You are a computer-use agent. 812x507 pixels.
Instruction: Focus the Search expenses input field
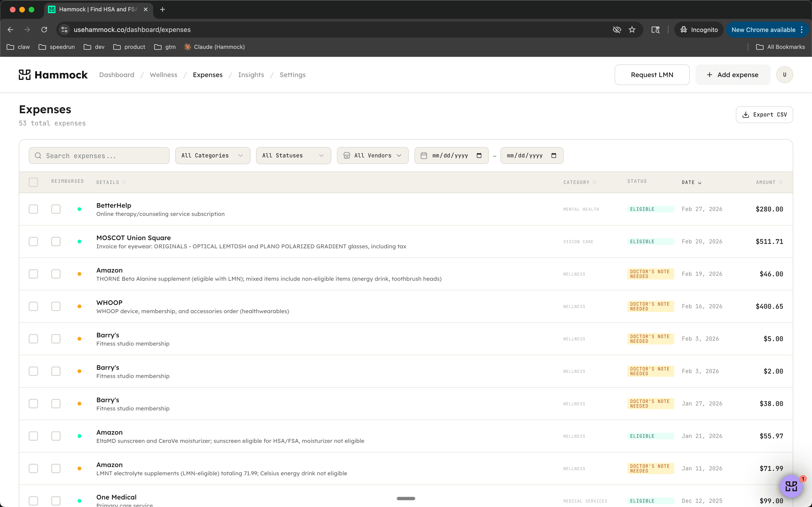click(99, 156)
